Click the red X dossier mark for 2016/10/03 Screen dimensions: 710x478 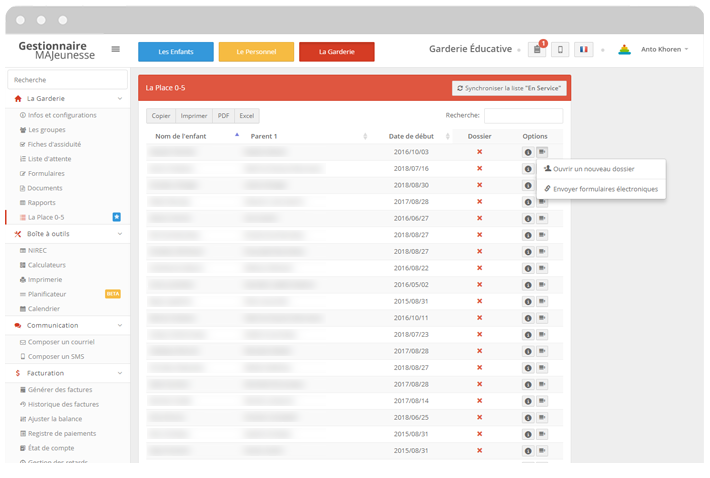tap(479, 152)
